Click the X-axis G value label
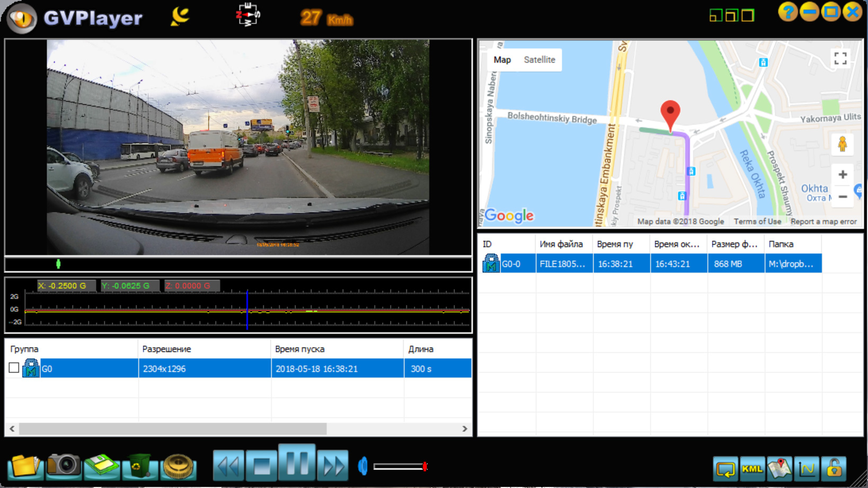This screenshot has width=868, height=488. 66,286
